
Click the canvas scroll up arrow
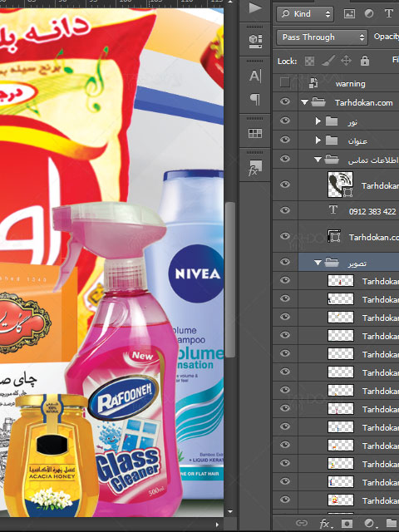click(230, 2)
